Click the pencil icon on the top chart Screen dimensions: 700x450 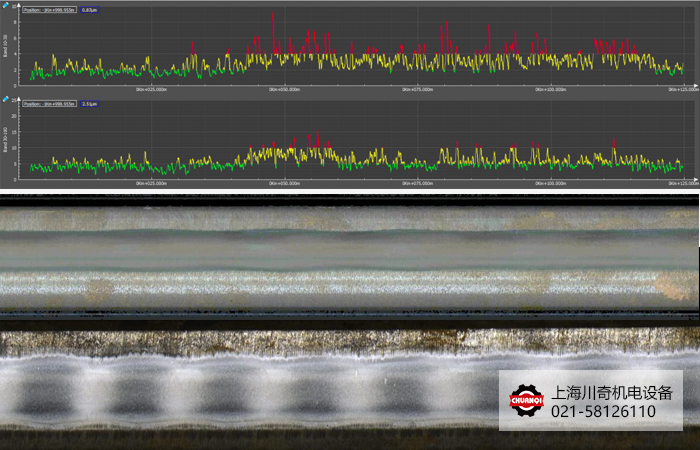[x=6, y=5]
